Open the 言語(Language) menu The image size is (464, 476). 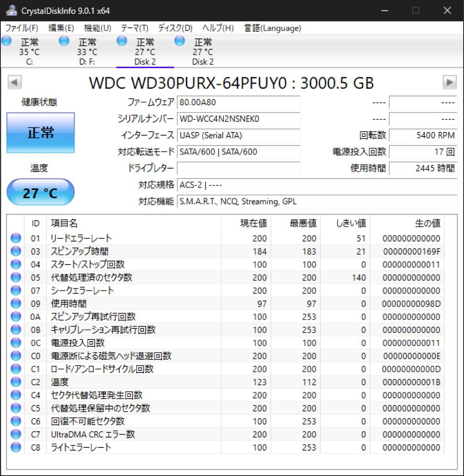[272, 28]
